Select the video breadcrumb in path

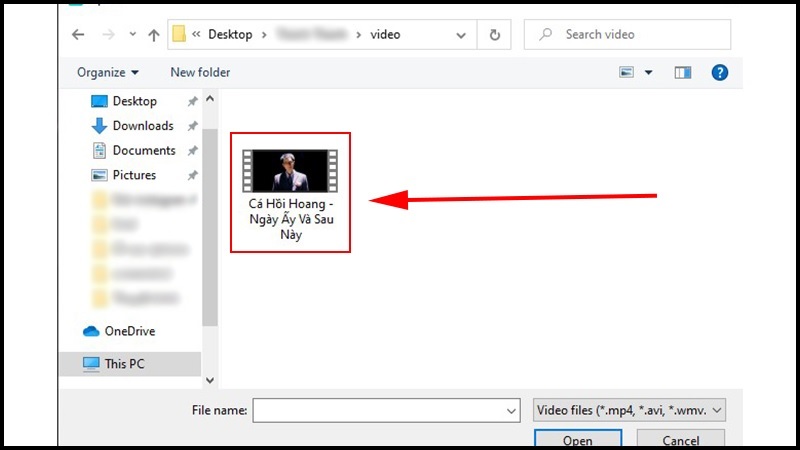pyautogui.click(x=385, y=34)
